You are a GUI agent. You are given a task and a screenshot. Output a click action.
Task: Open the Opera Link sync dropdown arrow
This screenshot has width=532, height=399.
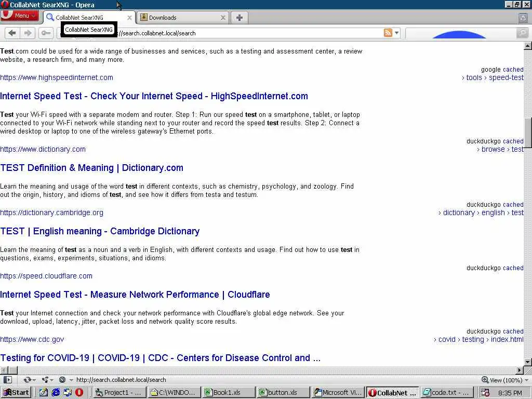(34, 380)
